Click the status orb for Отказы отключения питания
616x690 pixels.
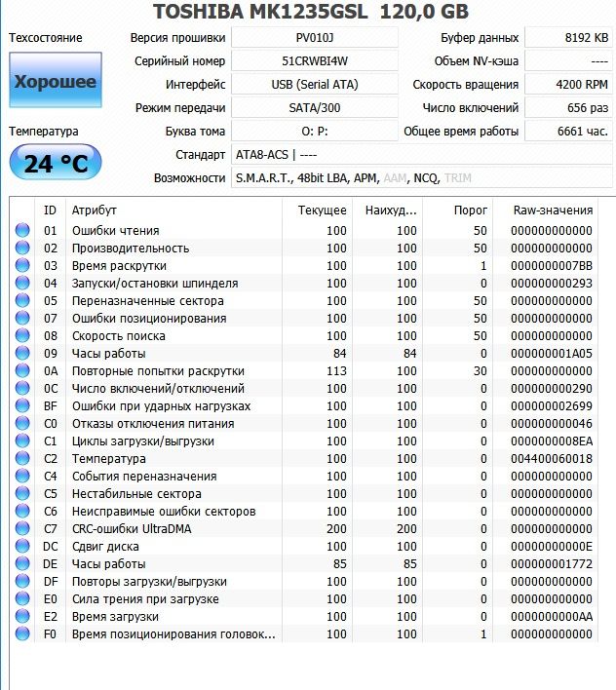tap(22, 423)
